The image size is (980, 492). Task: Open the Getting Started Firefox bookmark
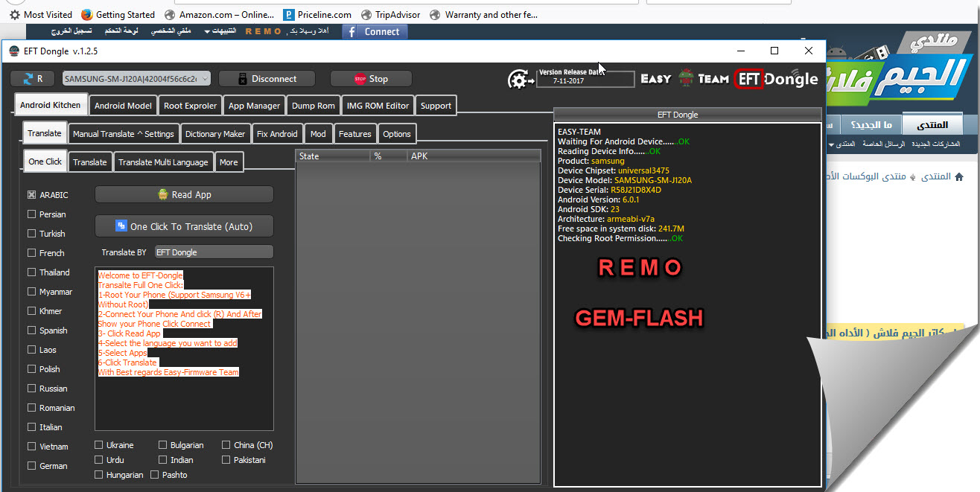click(118, 14)
